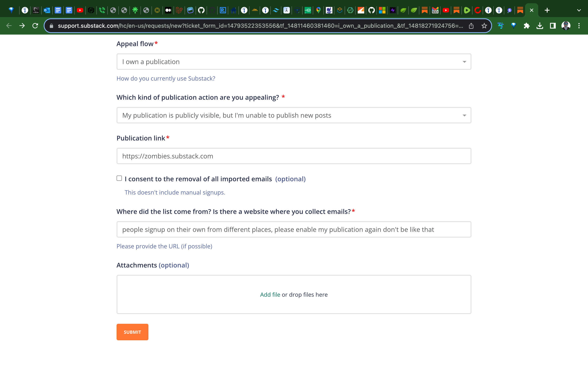Check consent to removal of imported emails
588x367 pixels.
point(119,178)
